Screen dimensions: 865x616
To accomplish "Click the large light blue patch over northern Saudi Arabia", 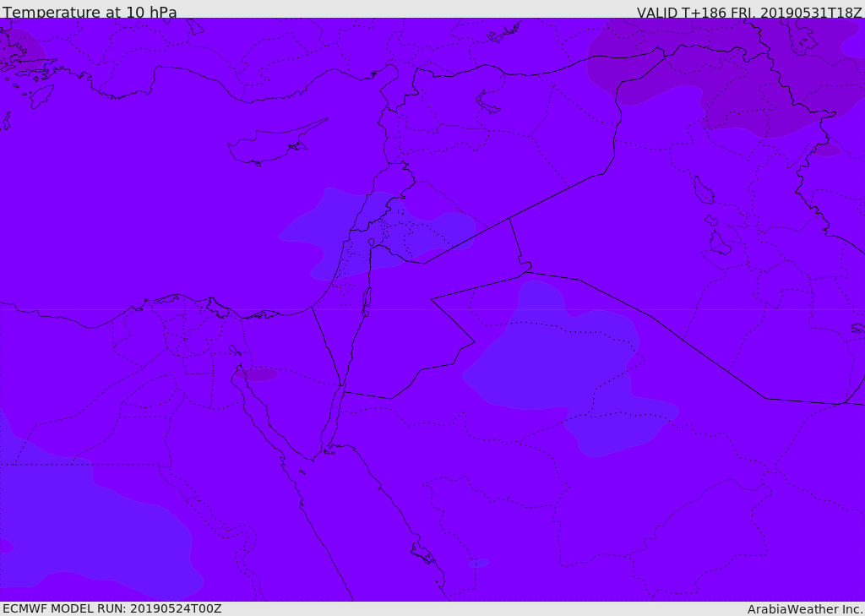I will click(x=569, y=370).
